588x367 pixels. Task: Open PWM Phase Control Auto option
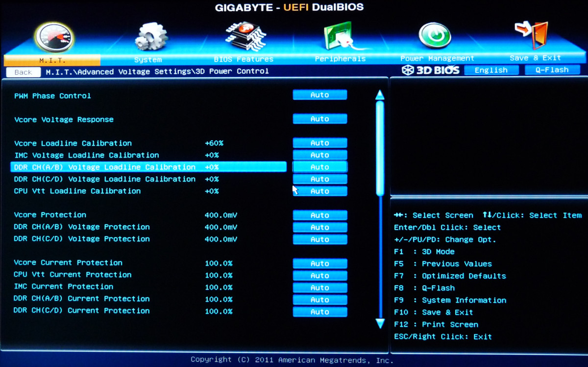coord(320,95)
